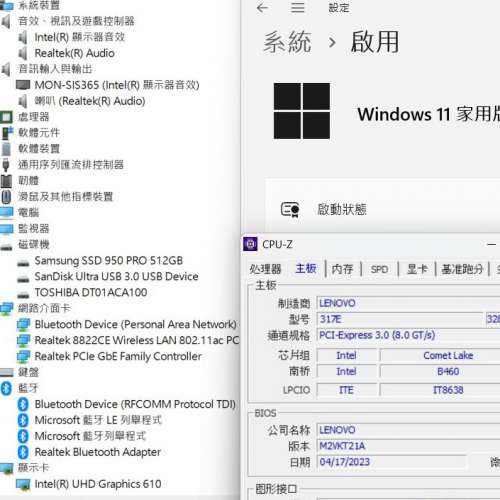This screenshot has height=500, width=500.
Task: Select Bluetooth Device (RFCOMM Protocol TDI)
Action: [x=135, y=404]
